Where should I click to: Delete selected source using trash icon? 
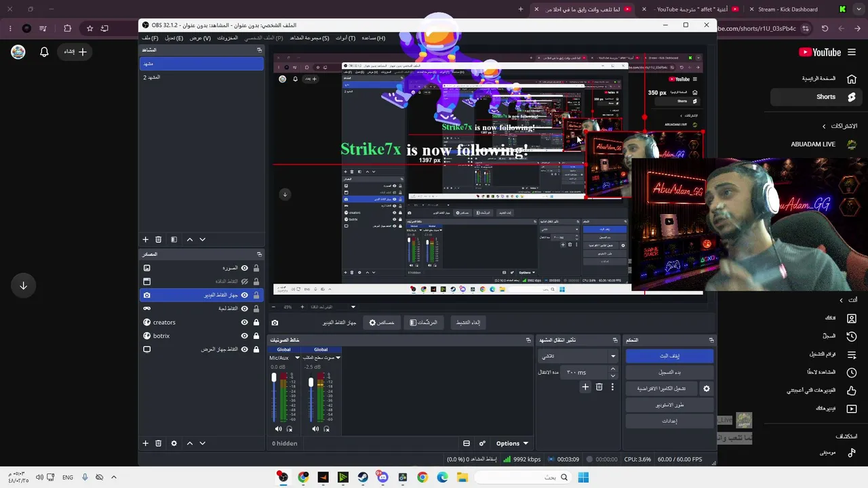tap(158, 443)
